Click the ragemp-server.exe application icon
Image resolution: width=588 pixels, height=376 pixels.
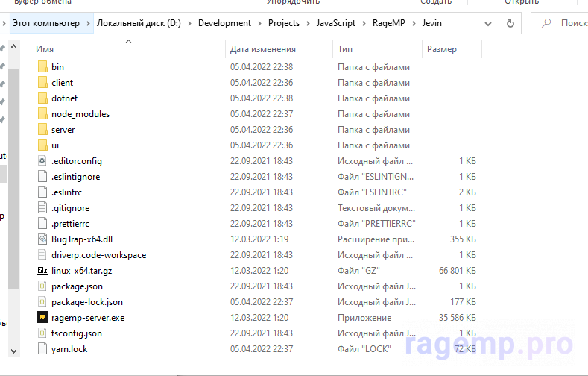point(42,318)
